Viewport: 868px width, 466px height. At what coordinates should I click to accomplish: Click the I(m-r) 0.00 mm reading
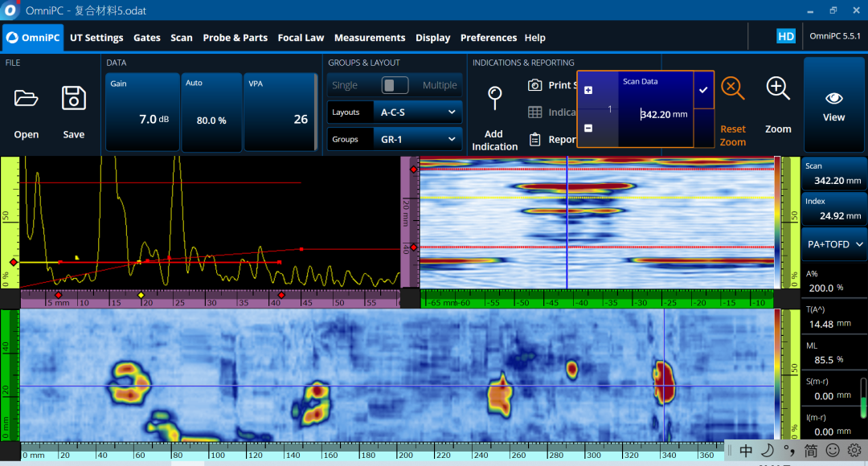(834, 425)
